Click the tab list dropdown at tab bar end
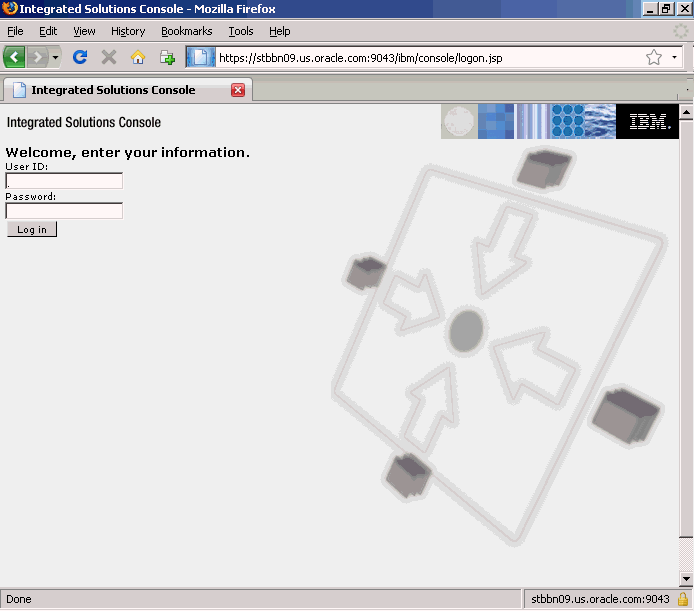694x611 pixels. pos(686,89)
